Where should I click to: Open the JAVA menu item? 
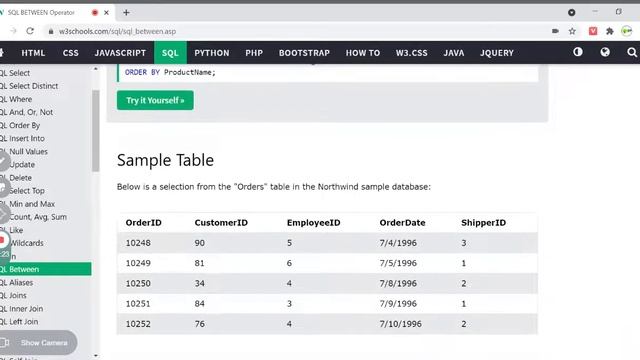(454, 53)
